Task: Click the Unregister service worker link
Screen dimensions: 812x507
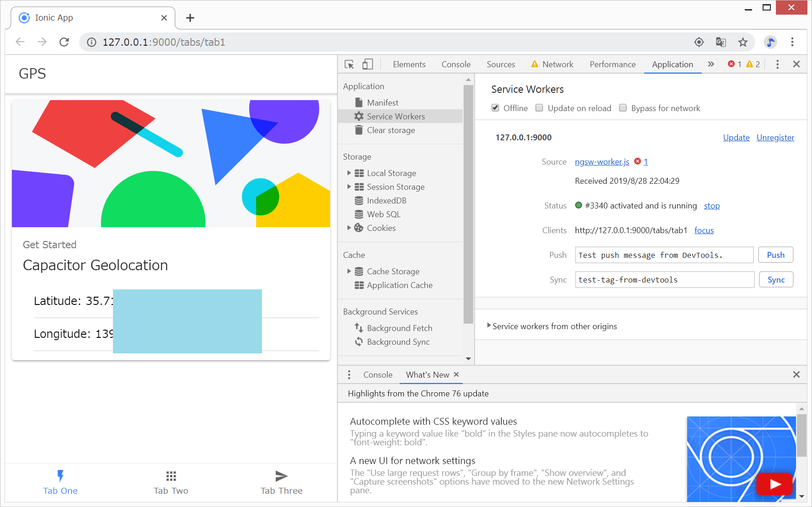Action: click(x=775, y=138)
